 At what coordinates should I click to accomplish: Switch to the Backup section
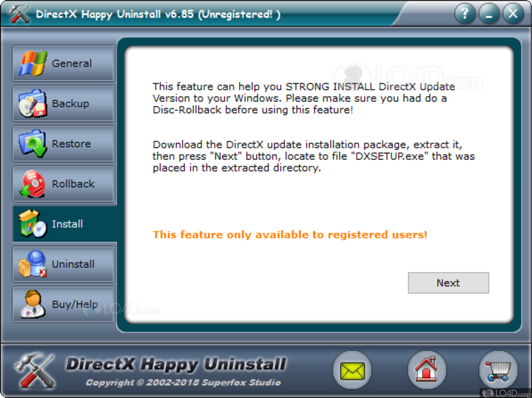63,104
